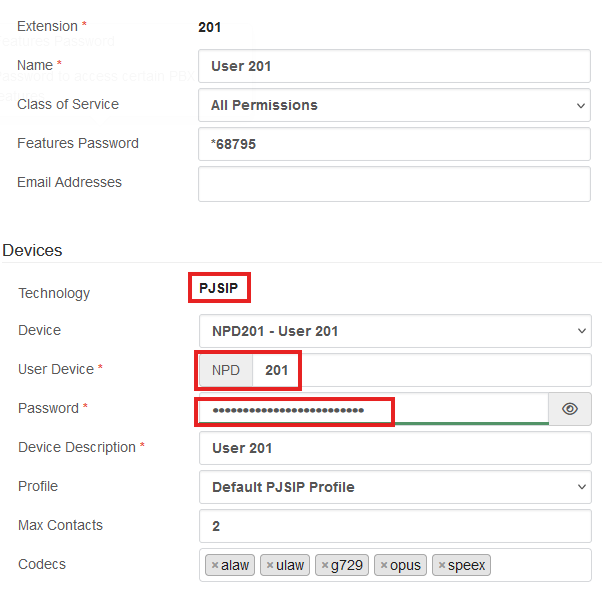Click the Max Contacts label
This screenshot has width=602, height=598.
click(x=60, y=525)
